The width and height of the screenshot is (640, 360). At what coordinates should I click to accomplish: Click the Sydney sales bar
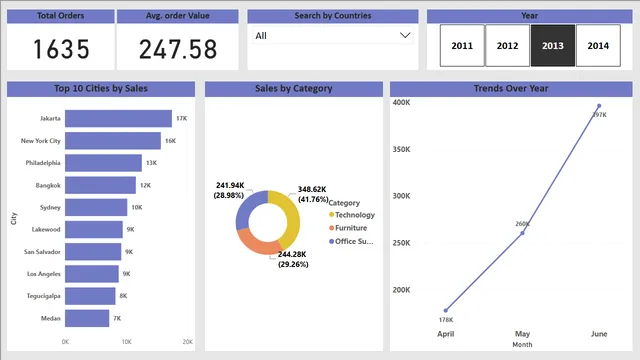96,207
